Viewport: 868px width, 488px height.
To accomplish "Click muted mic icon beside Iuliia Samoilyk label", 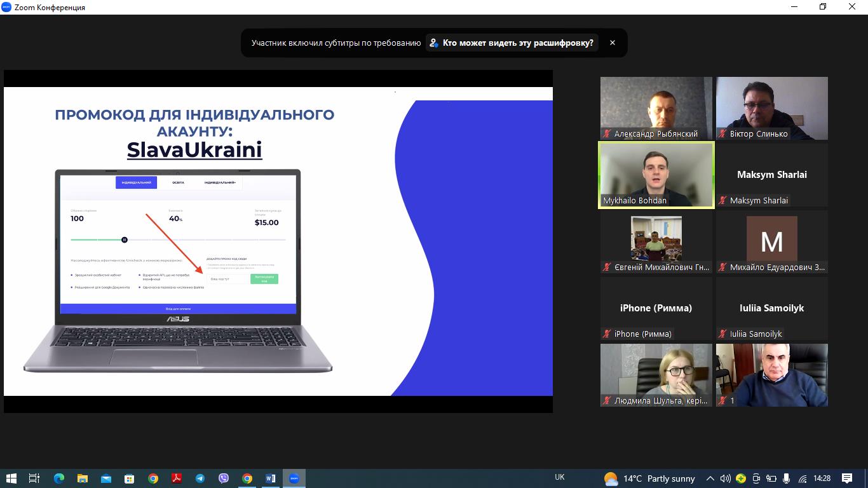I will [x=722, y=334].
